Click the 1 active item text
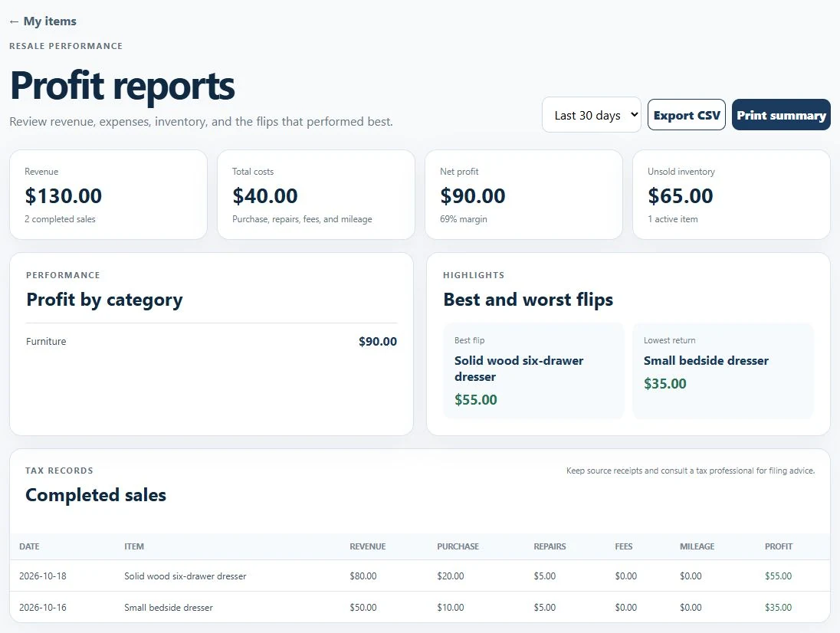The height and width of the screenshot is (633, 840). click(673, 219)
